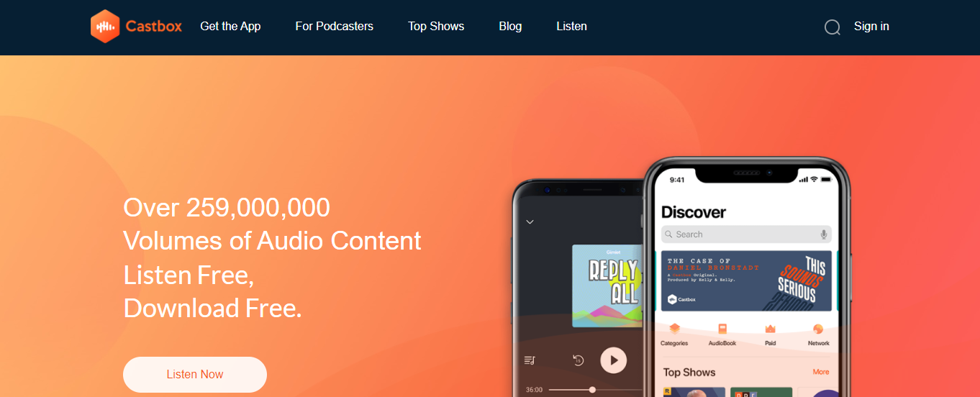The height and width of the screenshot is (397, 980).
Task: Click the playback progress slider knob
Action: [x=592, y=390]
